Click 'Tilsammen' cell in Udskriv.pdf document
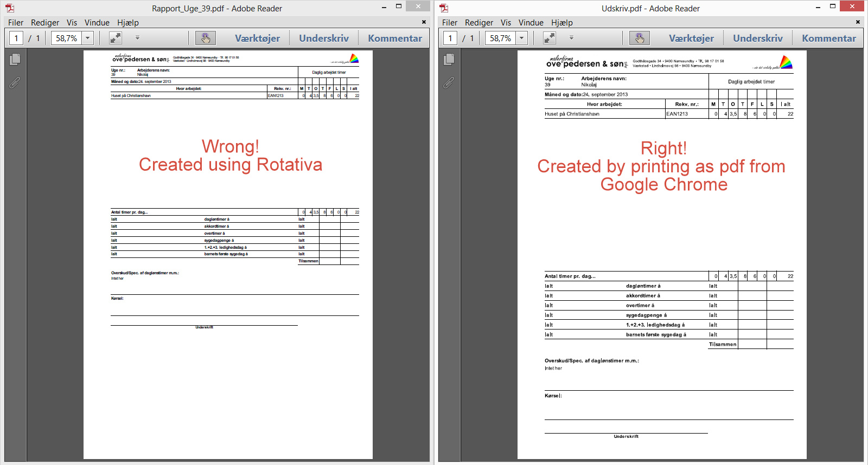The width and height of the screenshot is (868, 465). click(723, 344)
